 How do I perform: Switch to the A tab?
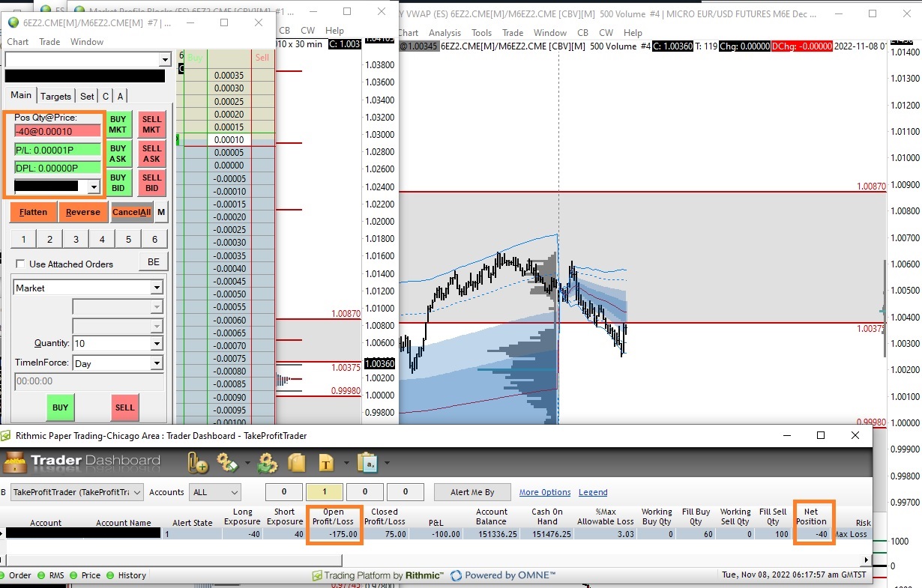[120, 96]
